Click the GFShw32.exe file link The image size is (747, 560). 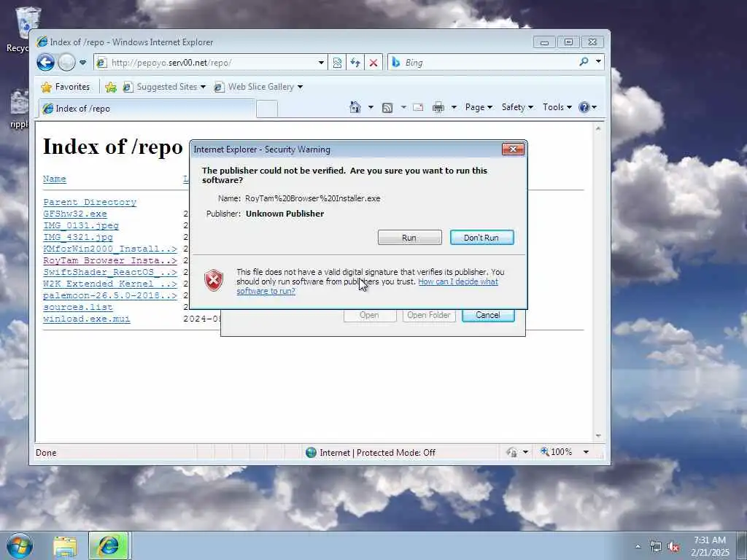pyautogui.click(x=75, y=214)
